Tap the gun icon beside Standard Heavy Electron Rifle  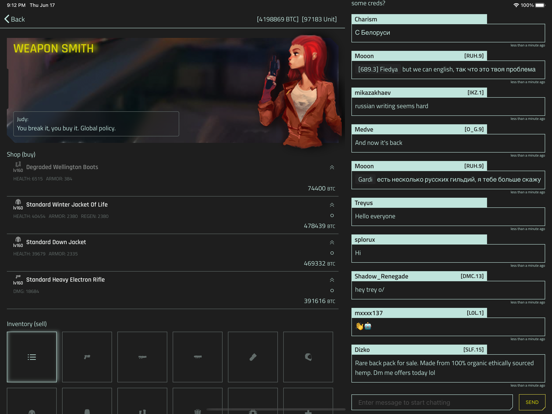click(x=18, y=277)
